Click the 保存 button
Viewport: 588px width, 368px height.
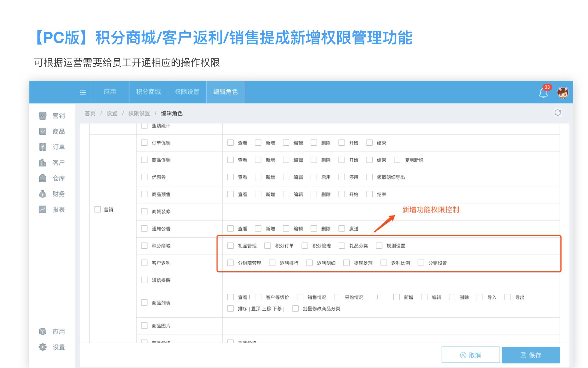(531, 355)
